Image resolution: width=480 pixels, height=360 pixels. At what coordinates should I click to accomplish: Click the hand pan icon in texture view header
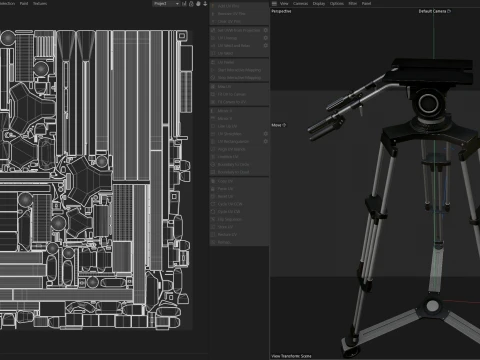[198, 4]
